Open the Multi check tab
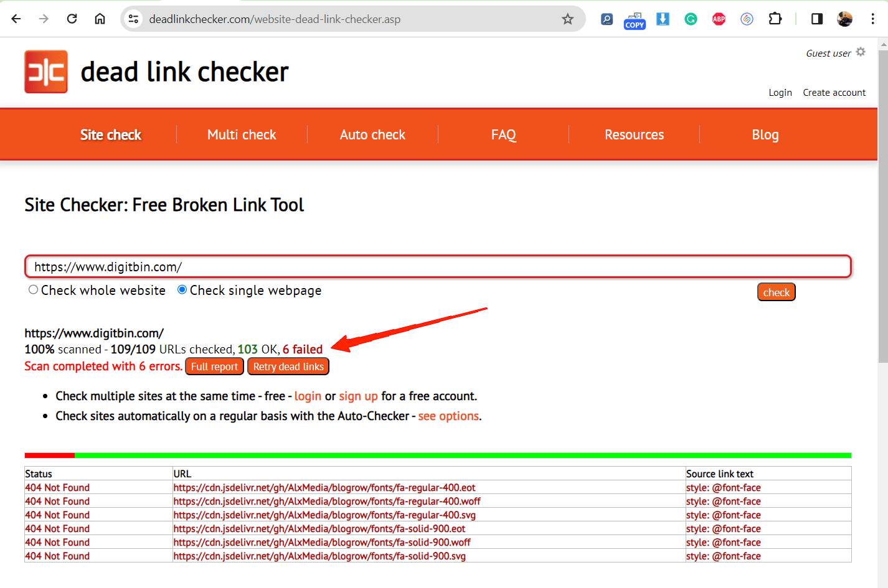This screenshot has width=888, height=588. 242,134
